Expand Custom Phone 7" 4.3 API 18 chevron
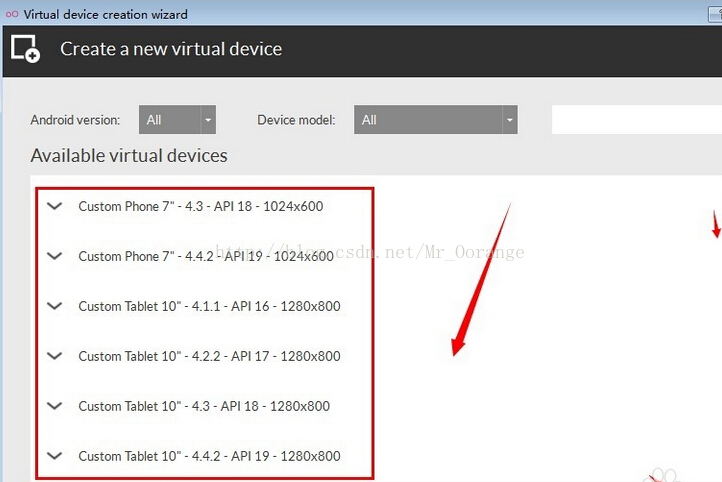Screen dimensions: 722x482 (x=54, y=206)
